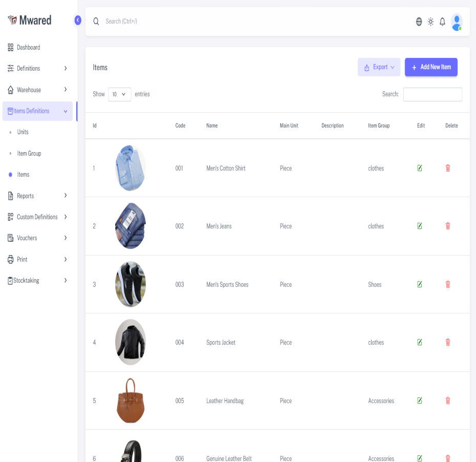Click the Mwared logo
476x462 pixels.
pos(30,20)
